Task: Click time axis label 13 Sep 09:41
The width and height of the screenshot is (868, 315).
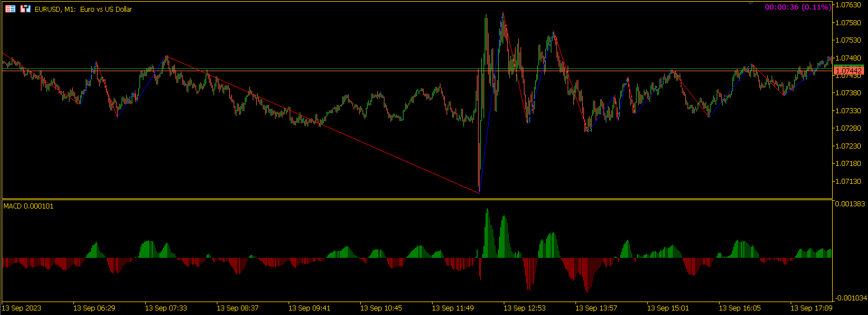Action: click(309, 308)
